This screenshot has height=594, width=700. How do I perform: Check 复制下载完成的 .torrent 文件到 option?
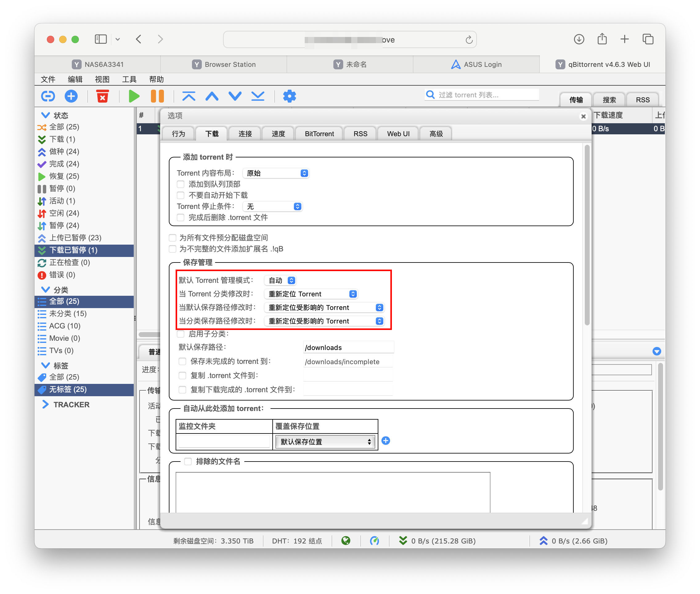(182, 390)
